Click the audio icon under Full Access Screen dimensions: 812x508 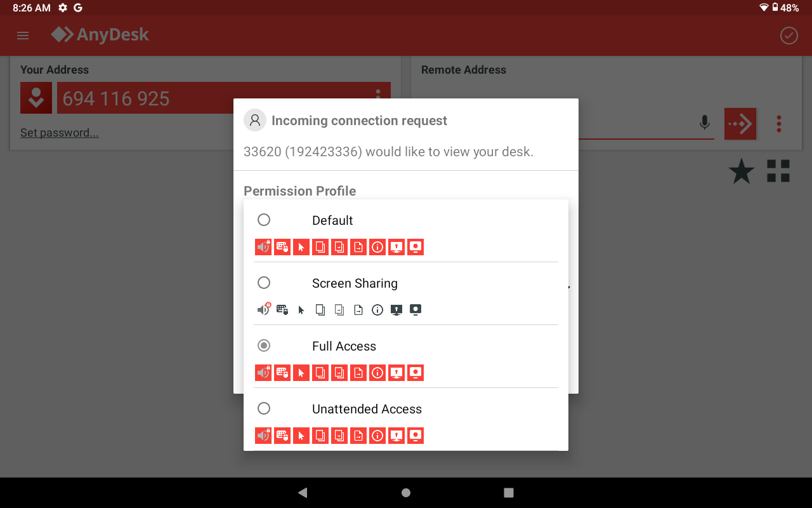coord(263,373)
